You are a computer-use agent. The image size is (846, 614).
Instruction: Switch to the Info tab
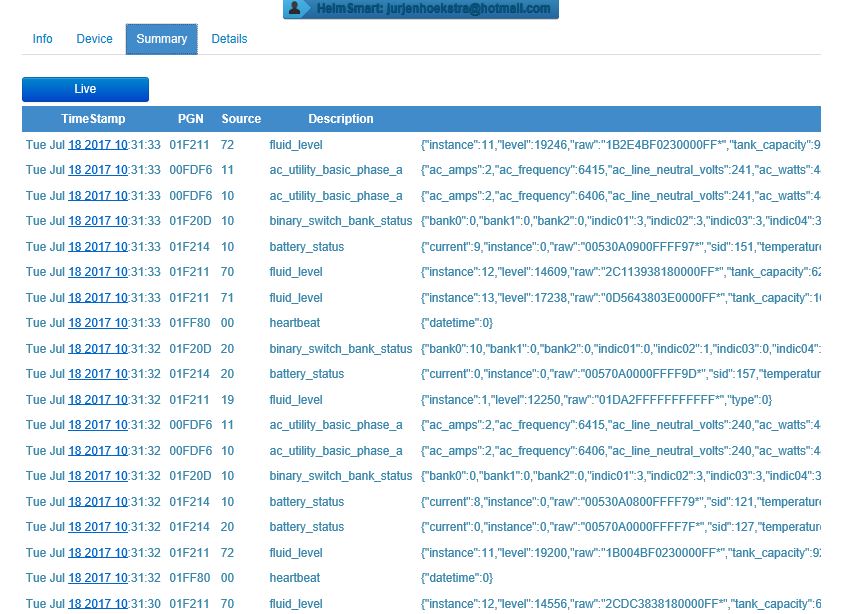pyautogui.click(x=42, y=39)
